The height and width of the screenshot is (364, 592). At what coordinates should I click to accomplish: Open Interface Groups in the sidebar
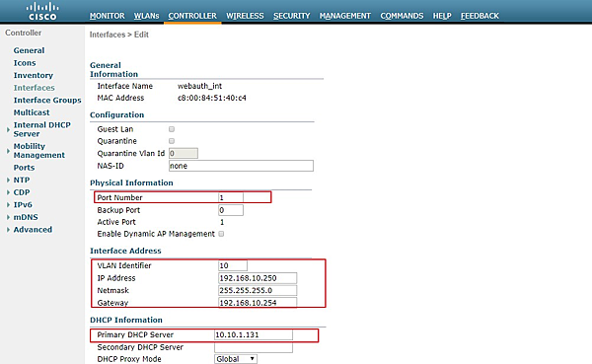[47, 100]
